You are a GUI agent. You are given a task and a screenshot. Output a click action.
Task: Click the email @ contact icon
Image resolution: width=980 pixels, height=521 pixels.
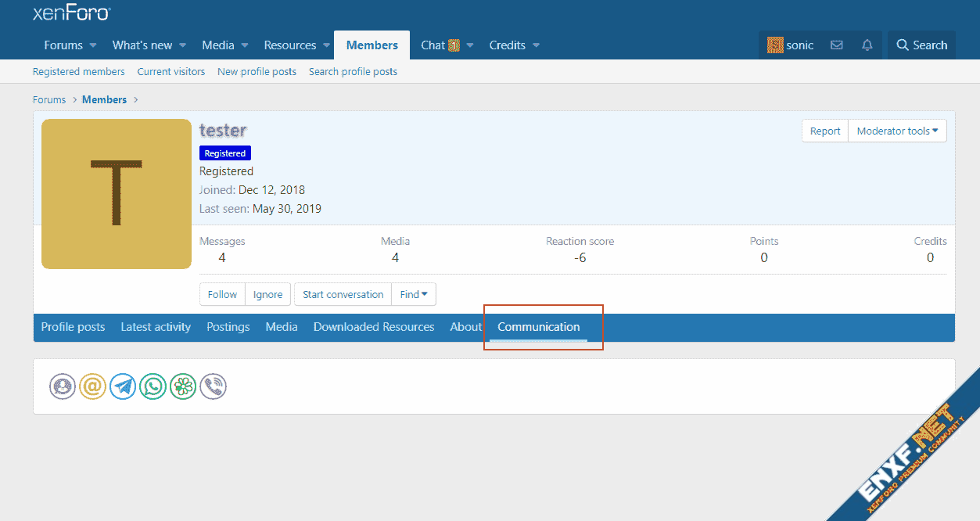pyautogui.click(x=92, y=386)
